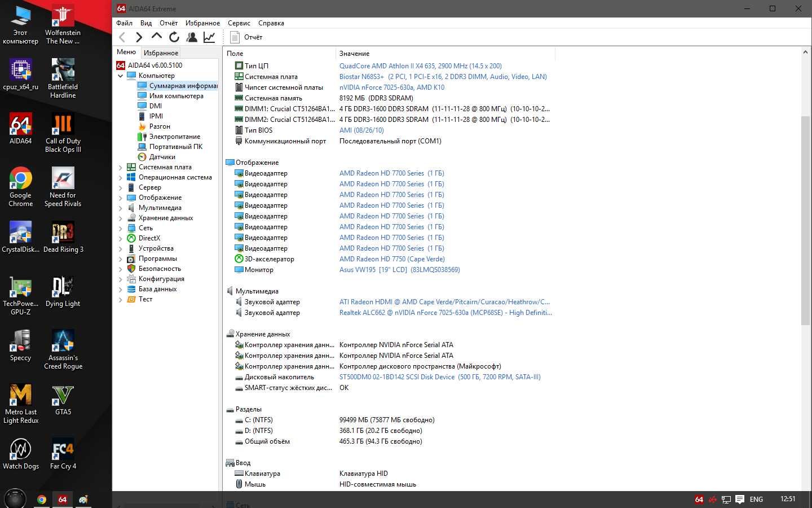
Task: Select Имя компьютера tree item
Action: pos(170,96)
